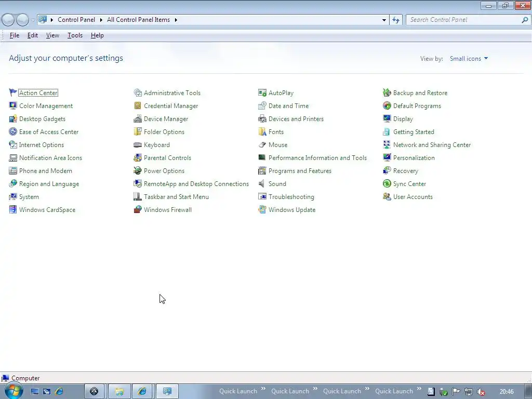The image size is (532, 399).
Task: Open the Edit menu
Action: [33, 35]
